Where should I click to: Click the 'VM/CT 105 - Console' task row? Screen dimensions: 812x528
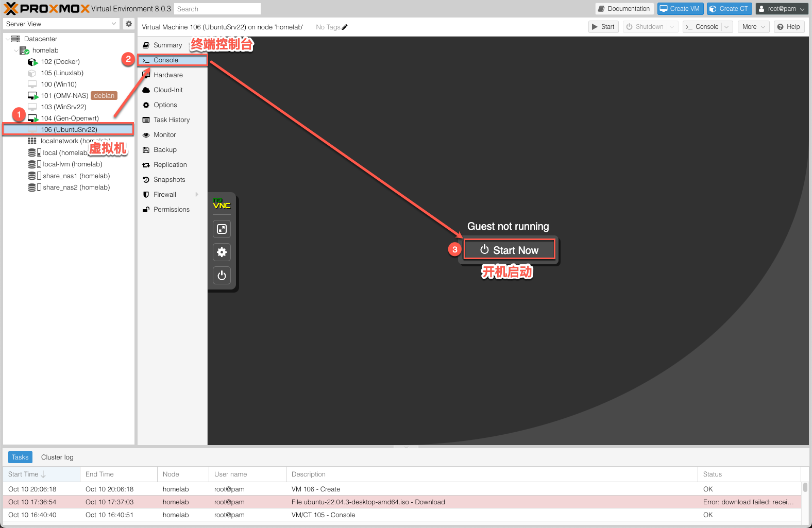coord(402,515)
